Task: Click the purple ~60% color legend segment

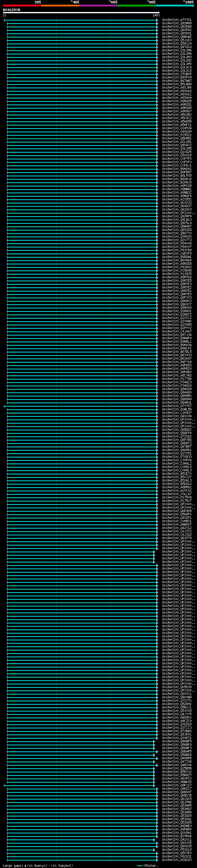Action: (x=99, y=6)
